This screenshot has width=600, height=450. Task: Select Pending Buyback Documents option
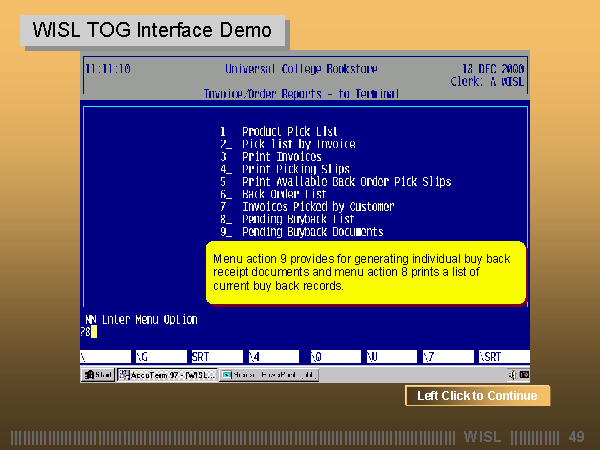click(312, 232)
